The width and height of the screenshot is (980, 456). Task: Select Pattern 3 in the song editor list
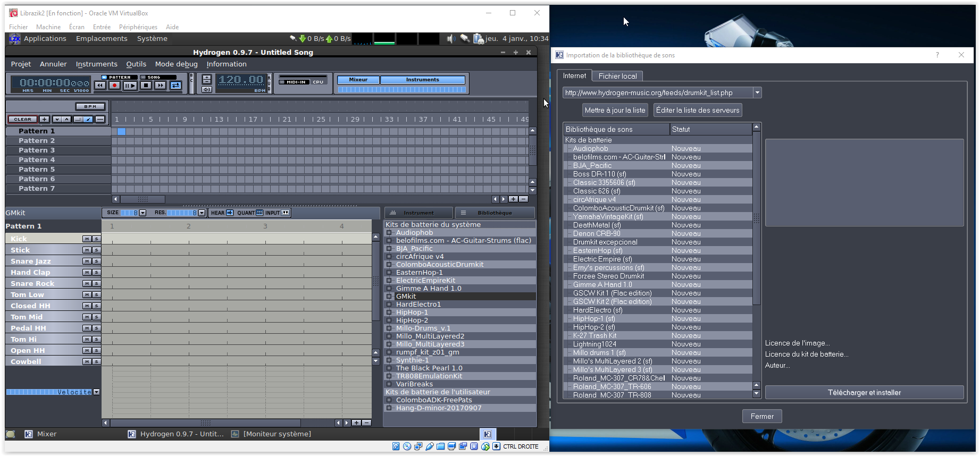[x=58, y=150]
